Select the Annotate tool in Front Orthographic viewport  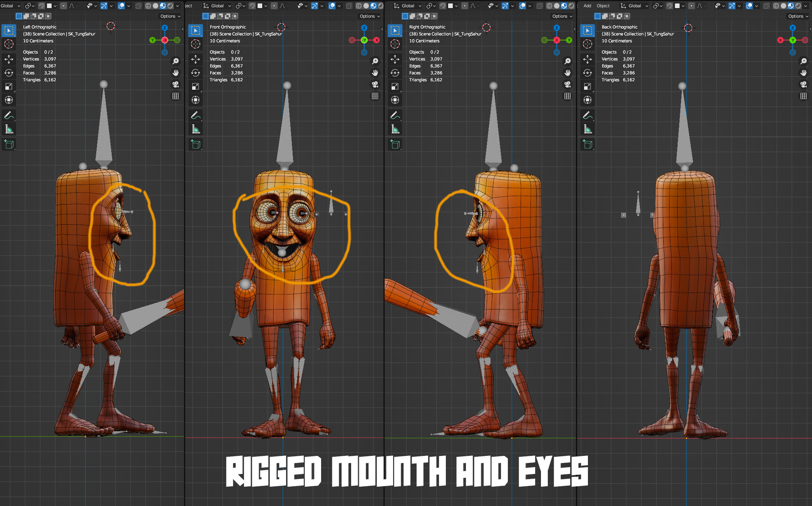(x=196, y=115)
